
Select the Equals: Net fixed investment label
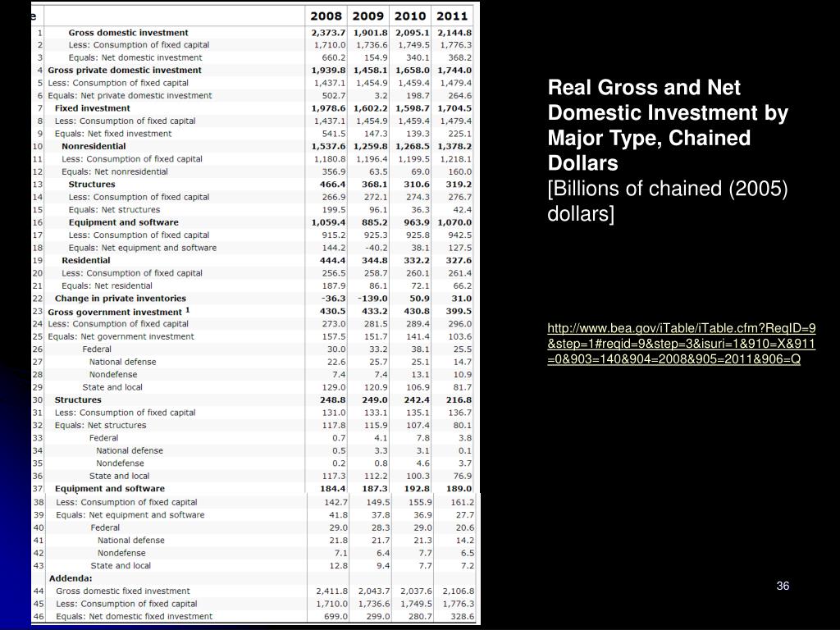(113, 134)
